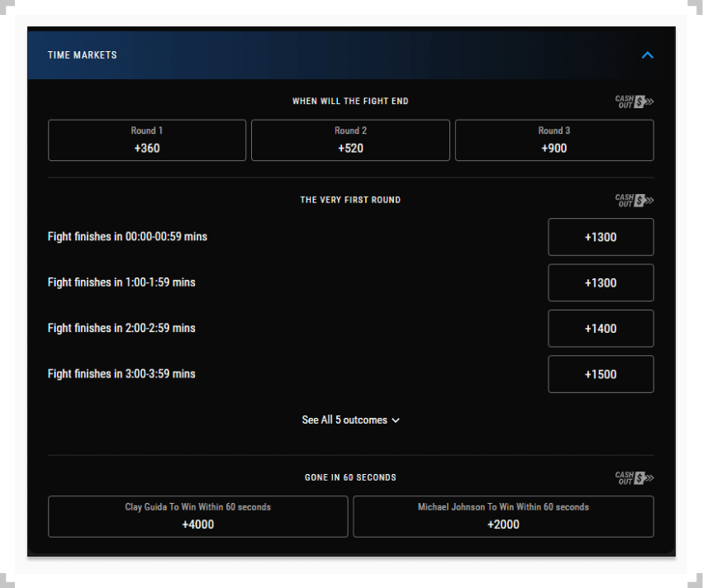Expand See All 5 outcomes

click(350, 420)
